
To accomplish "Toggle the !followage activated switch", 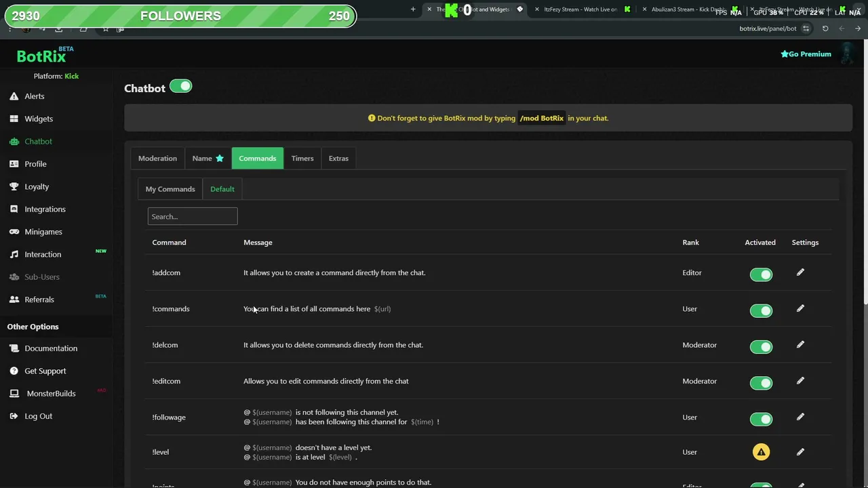I will coord(761,419).
